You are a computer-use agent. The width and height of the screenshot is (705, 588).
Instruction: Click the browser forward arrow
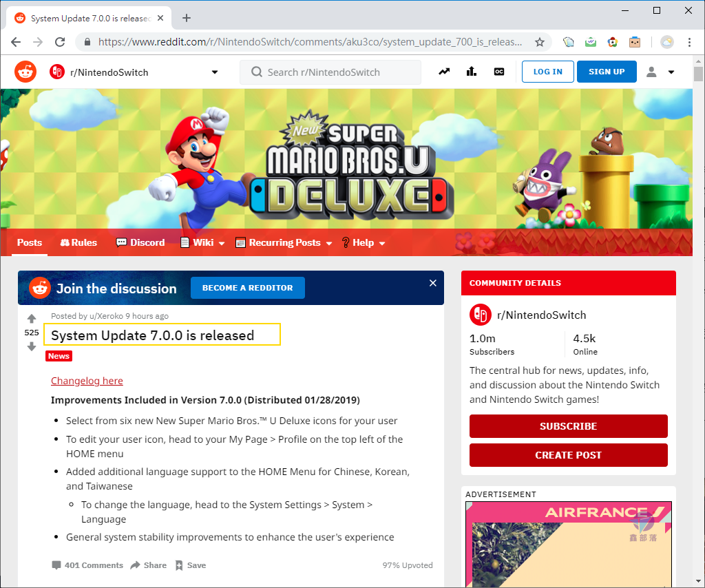[38, 42]
